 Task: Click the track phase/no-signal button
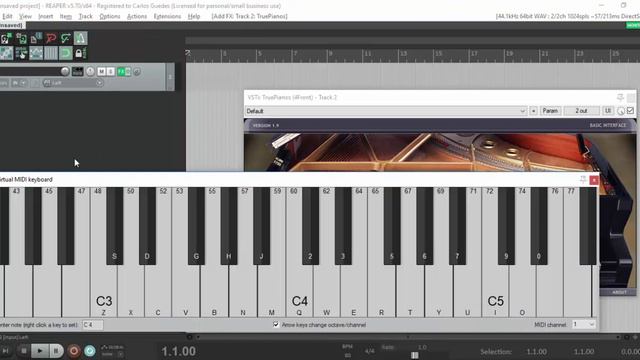tap(137, 72)
